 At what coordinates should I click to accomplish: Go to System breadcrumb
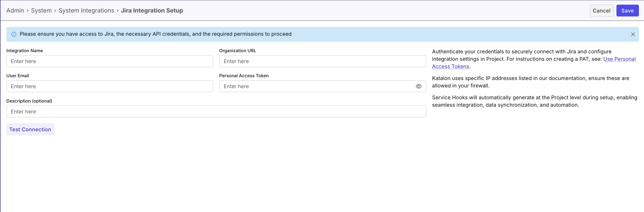click(x=41, y=10)
